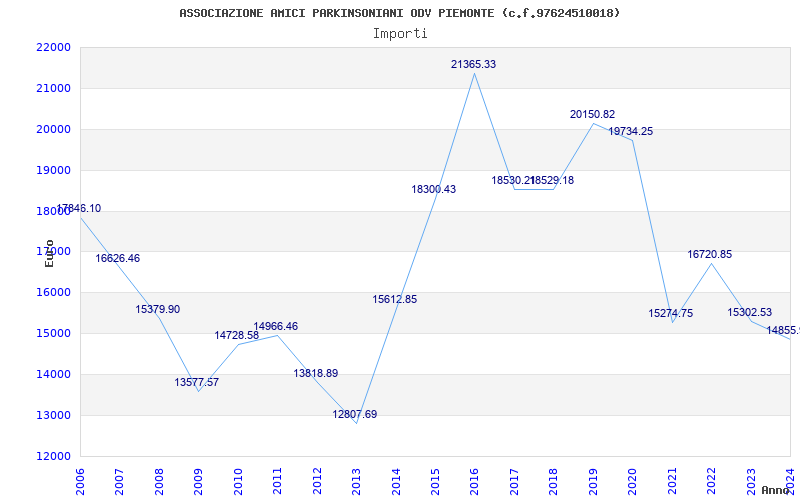This screenshot has width=800, height=500.
Task: Click the 19734.25 data label
Action: 631,131
